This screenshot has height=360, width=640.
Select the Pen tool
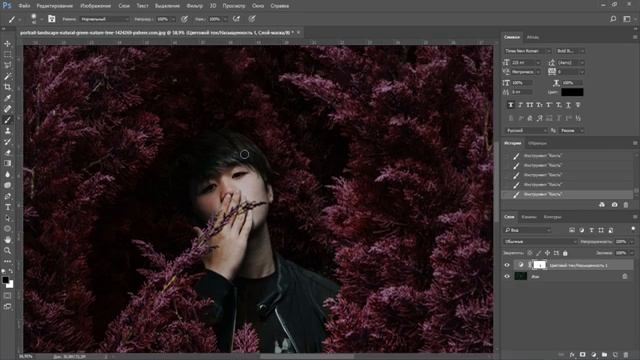tap(7, 196)
